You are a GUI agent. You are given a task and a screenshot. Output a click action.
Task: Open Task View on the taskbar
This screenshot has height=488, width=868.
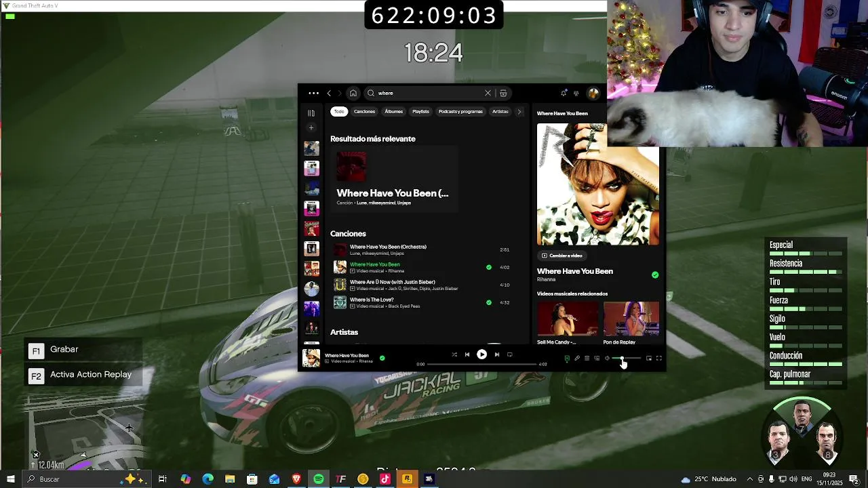click(x=163, y=479)
